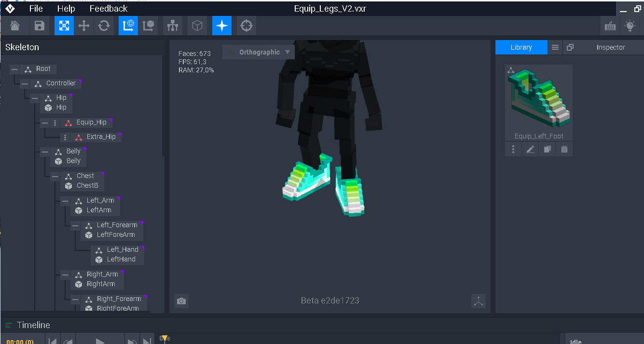Activate the zoom-to-fit tool
644x344 pixels.
click(x=64, y=26)
